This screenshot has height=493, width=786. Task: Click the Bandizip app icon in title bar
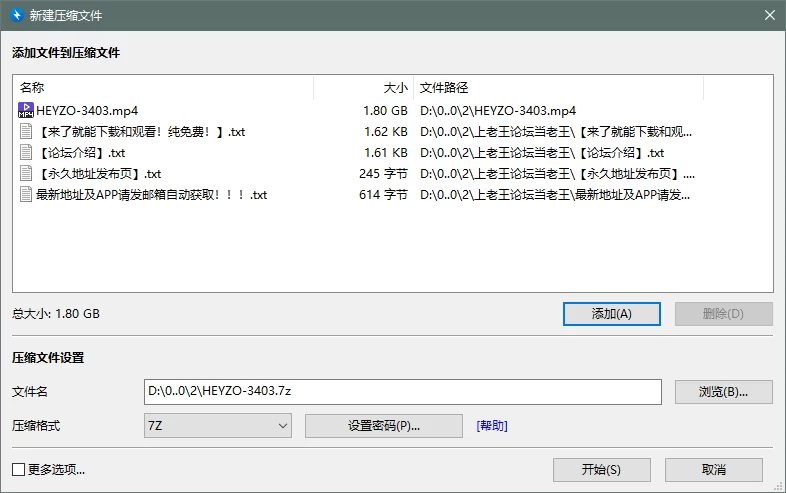pyautogui.click(x=17, y=15)
